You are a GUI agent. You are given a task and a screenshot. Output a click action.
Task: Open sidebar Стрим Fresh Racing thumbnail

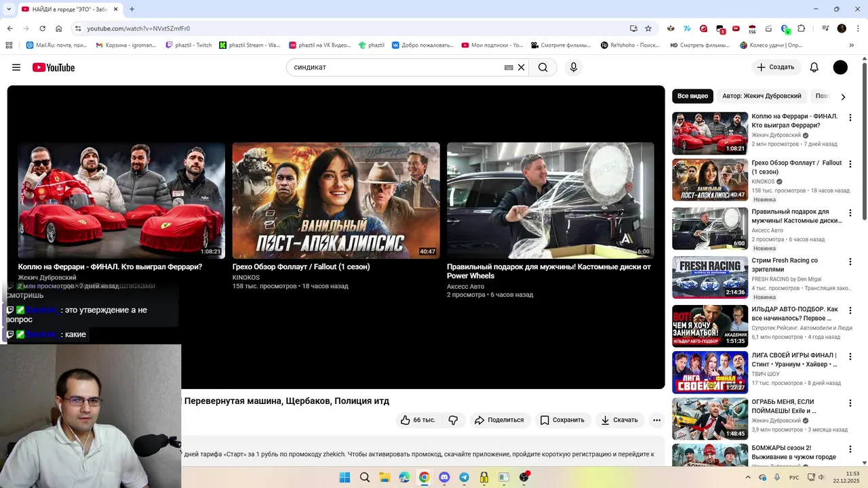coord(710,277)
